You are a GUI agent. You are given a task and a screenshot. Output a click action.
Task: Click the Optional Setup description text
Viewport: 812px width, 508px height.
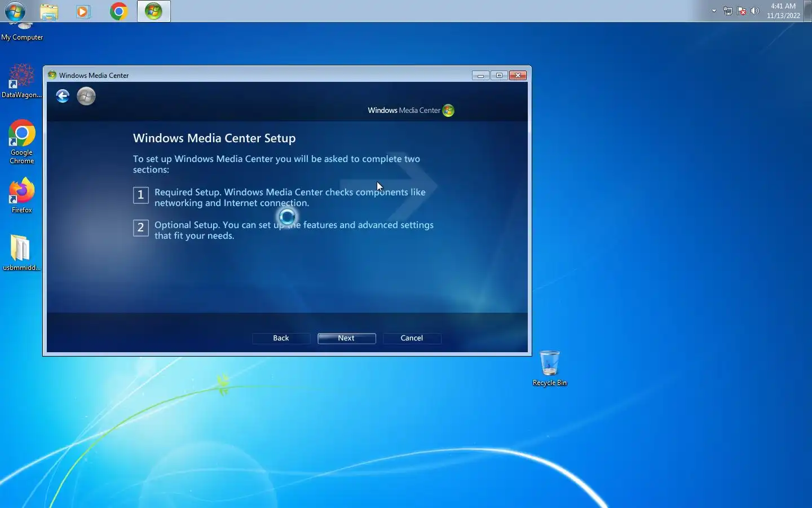(294, 230)
